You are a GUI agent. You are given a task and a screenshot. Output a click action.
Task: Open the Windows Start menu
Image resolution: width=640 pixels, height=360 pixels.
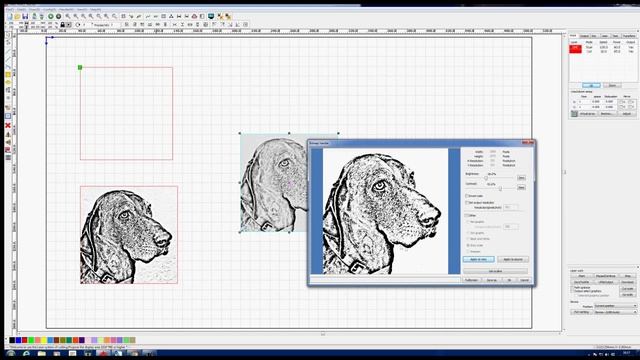pyautogui.click(x=11, y=353)
